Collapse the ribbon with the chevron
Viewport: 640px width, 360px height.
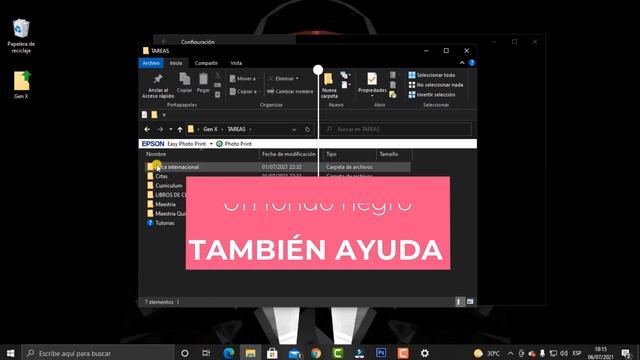coord(462,63)
